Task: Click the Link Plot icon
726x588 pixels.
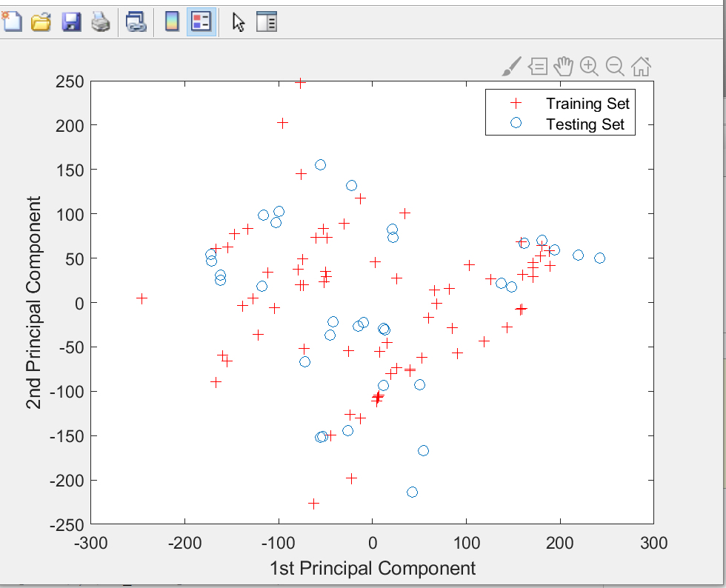Action: [x=136, y=21]
